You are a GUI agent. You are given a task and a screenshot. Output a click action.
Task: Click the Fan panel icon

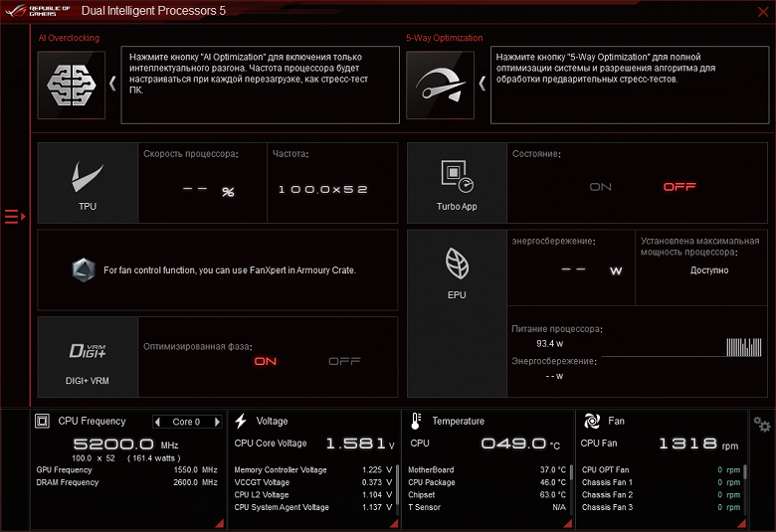(x=592, y=422)
